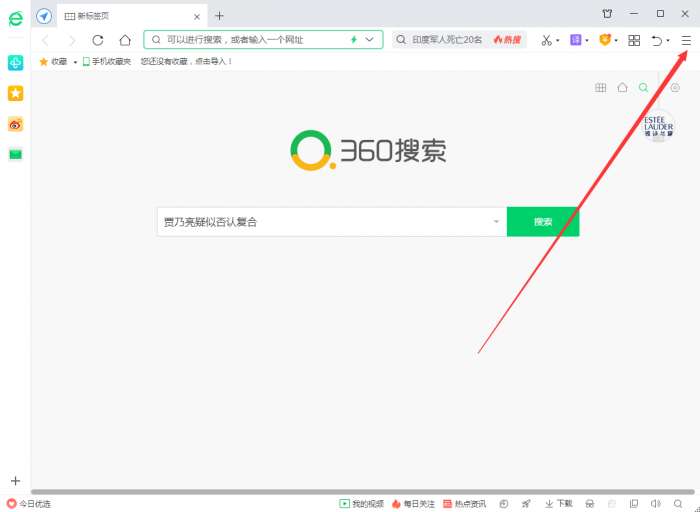Open the 手机收藏夹 mobile bookmarks folder

click(107, 62)
